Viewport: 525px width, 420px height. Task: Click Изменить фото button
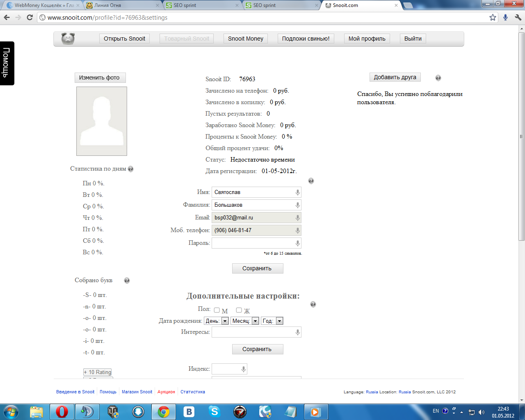100,78
